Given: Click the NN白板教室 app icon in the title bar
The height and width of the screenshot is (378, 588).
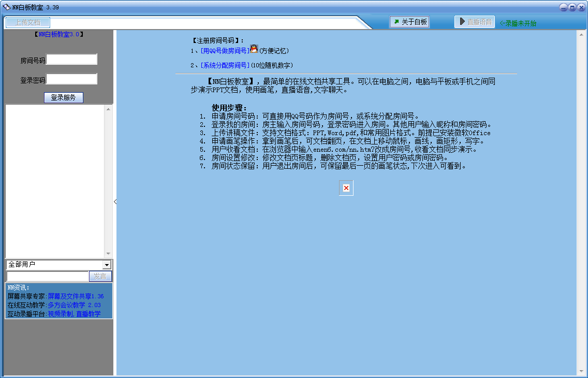Looking at the screenshot, I should tap(6, 7).
